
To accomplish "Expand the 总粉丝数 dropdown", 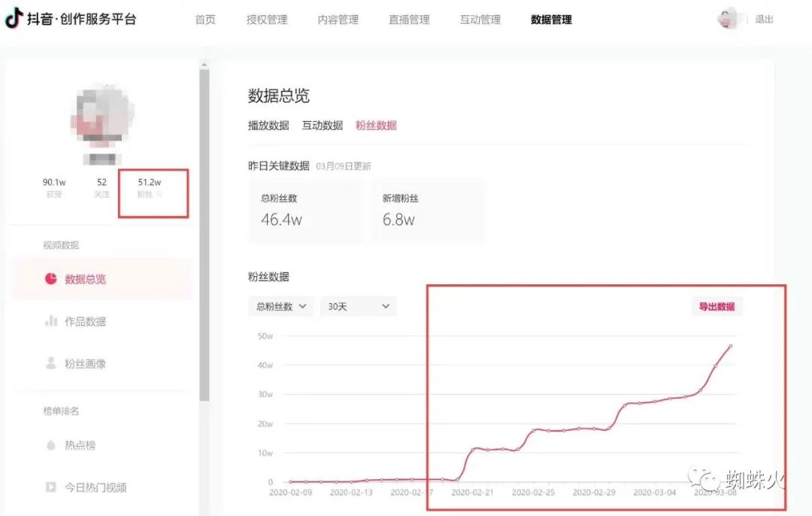I will pyautogui.click(x=280, y=306).
